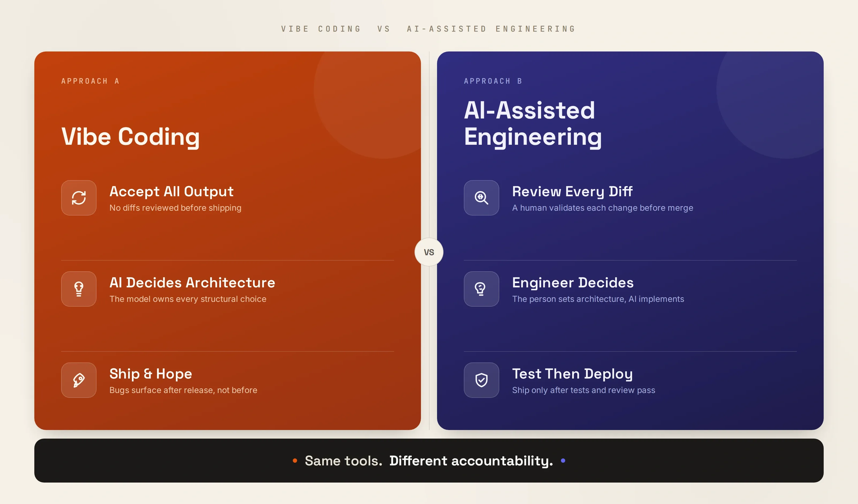The image size is (858, 504).
Task: Click the lightbulb icon beside AI Decides Architecture
Action: pyautogui.click(x=79, y=289)
